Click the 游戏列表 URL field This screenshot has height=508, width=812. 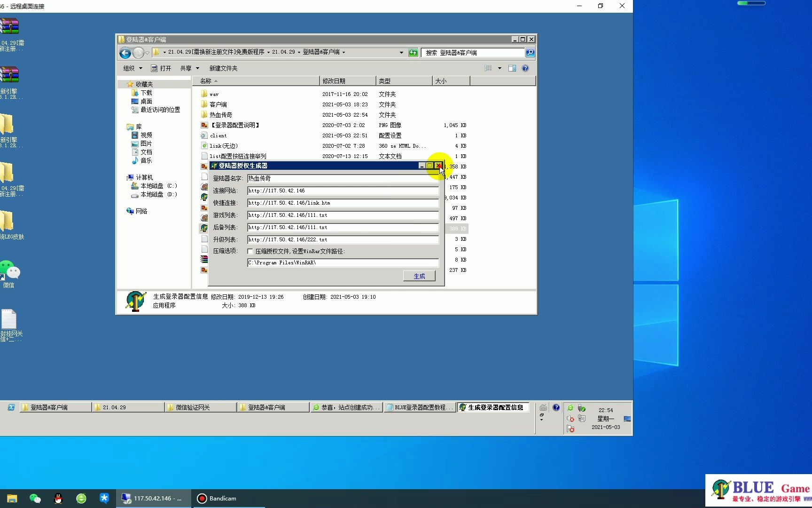[x=343, y=215]
